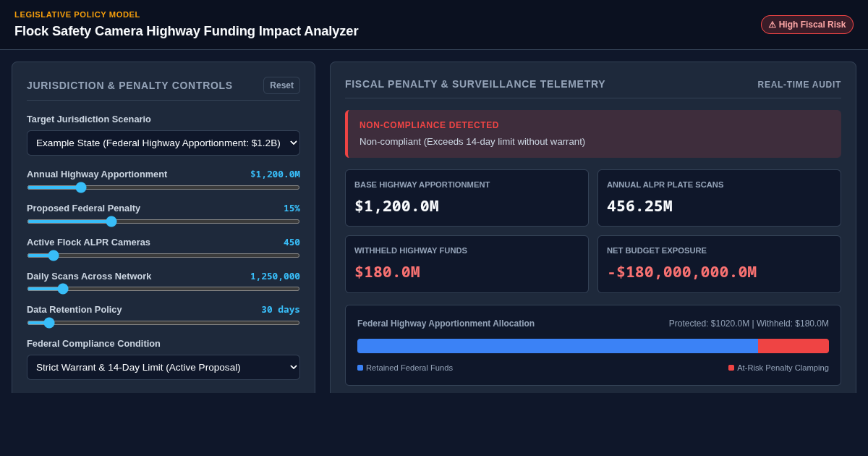Image resolution: width=868 pixels, height=456 pixels.
Task: Click the Federal Highway Apportionment Allocation title
Action: [446, 324]
